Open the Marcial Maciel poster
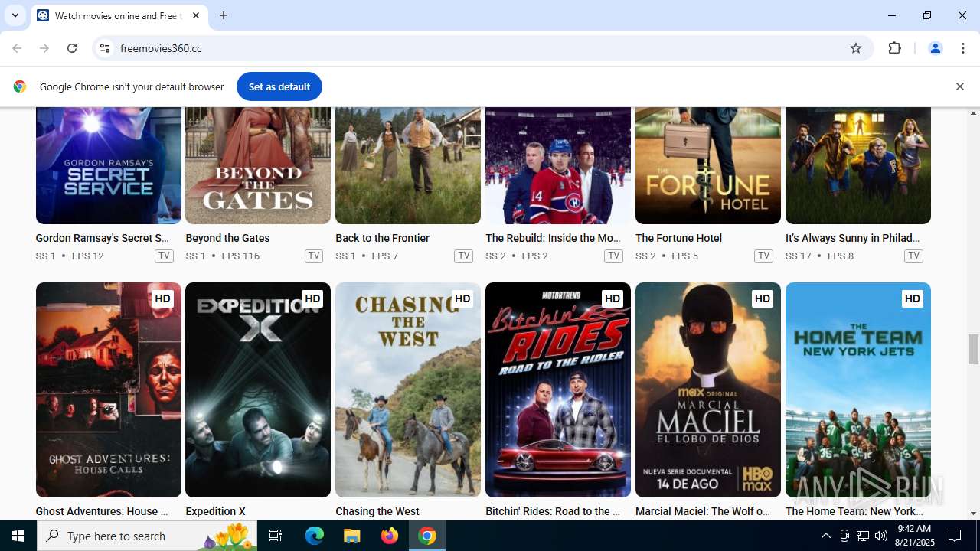 (x=708, y=390)
